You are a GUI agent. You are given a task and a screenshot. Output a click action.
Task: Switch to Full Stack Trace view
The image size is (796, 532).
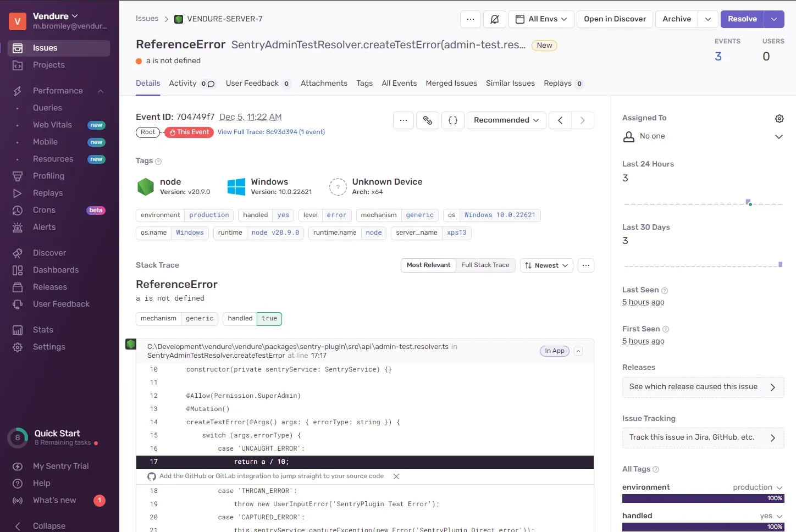click(x=485, y=265)
